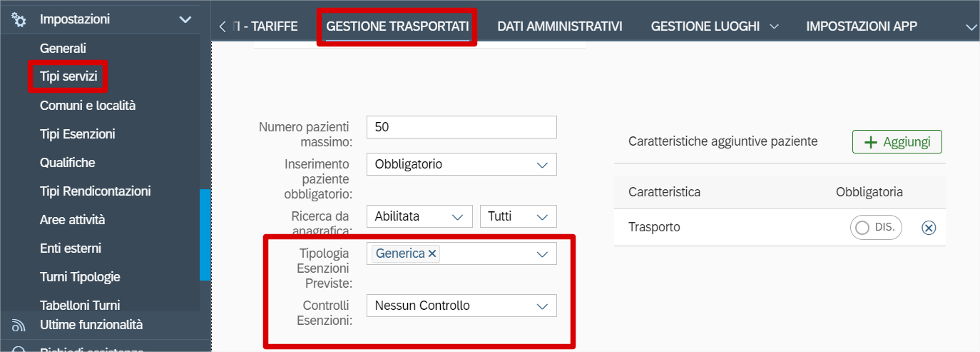Click the plus Aggiungi button
Image resolution: width=980 pixels, height=352 pixels.
(x=897, y=142)
